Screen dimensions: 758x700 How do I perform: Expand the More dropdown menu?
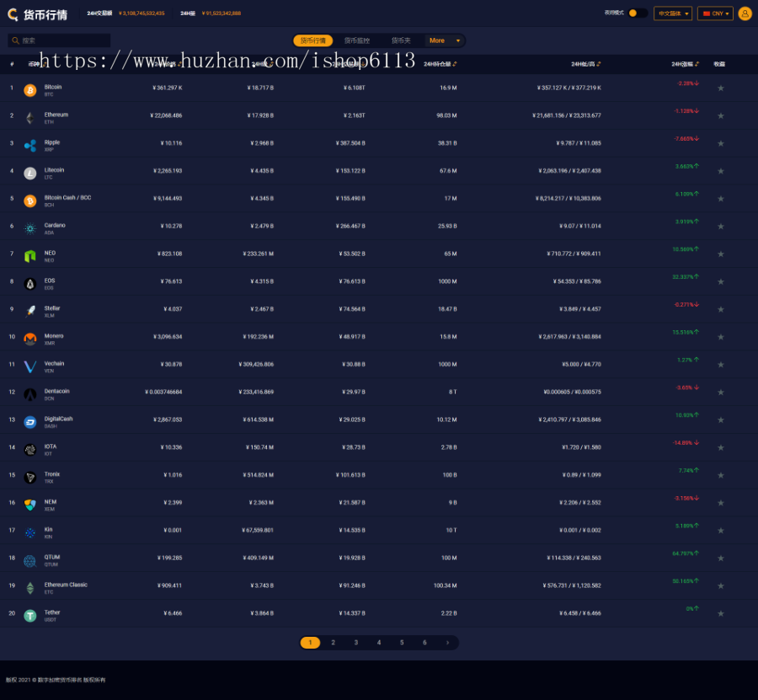pos(445,40)
